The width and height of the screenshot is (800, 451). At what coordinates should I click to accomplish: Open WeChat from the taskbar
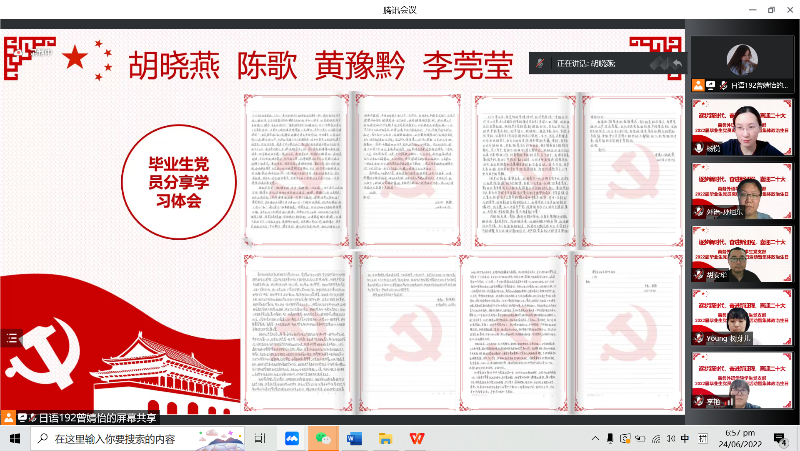[323, 439]
